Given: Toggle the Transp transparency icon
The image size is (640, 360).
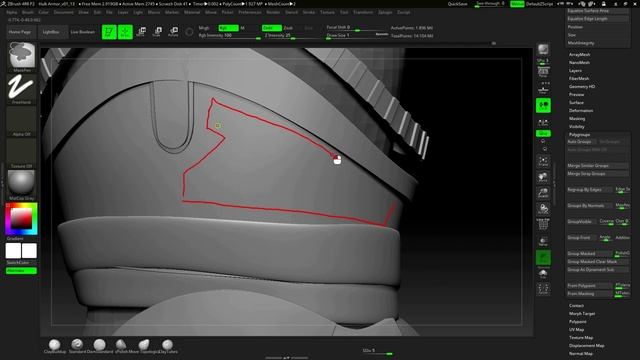Looking at the screenshot, I should pos(543,241).
